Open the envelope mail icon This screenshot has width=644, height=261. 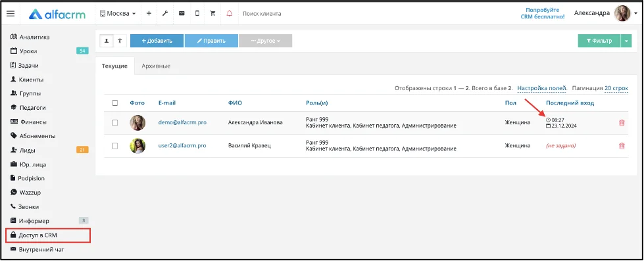pos(182,14)
